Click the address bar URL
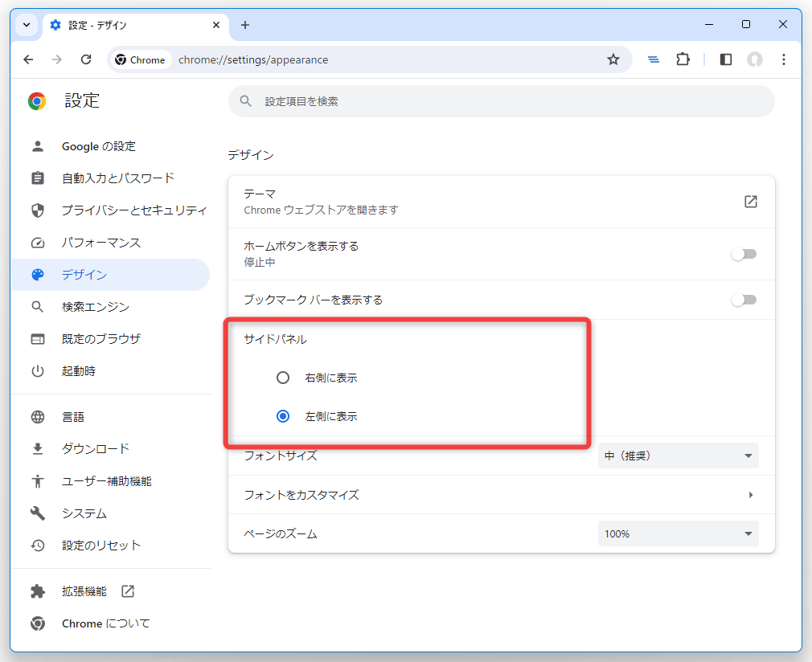812x662 pixels. pyautogui.click(x=253, y=59)
